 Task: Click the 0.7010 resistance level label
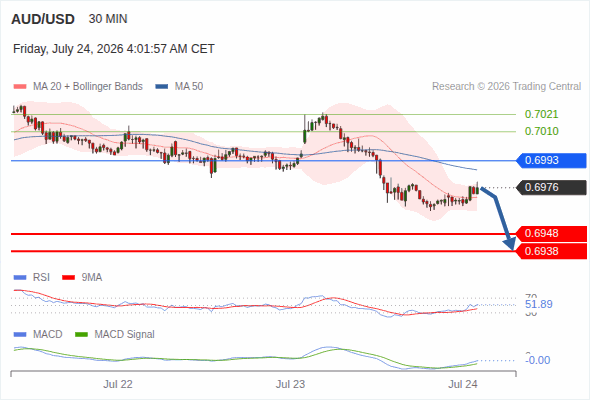[x=541, y=131]
